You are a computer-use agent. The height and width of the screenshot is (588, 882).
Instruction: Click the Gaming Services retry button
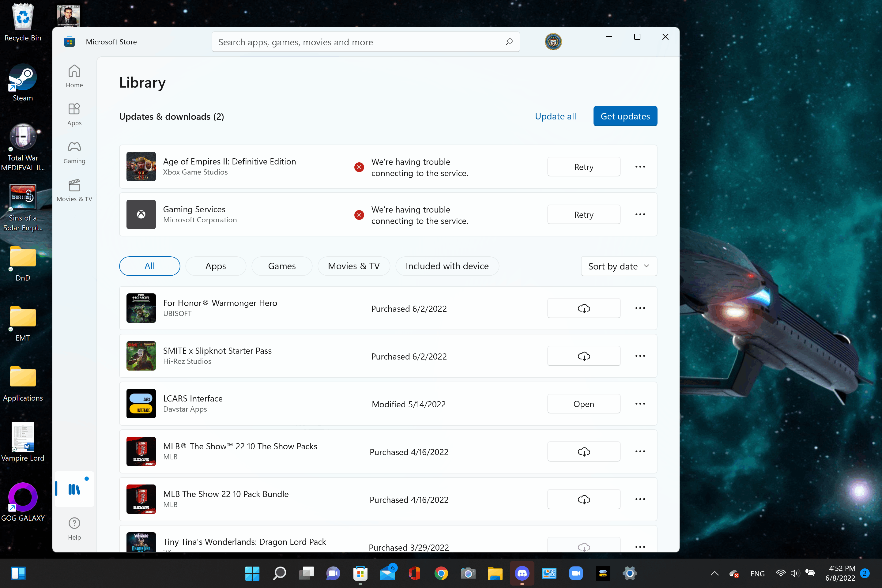(583, 214)
